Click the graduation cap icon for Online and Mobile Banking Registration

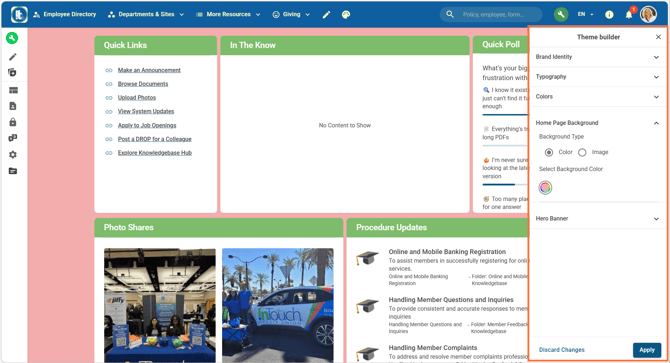tap(367, 258)
